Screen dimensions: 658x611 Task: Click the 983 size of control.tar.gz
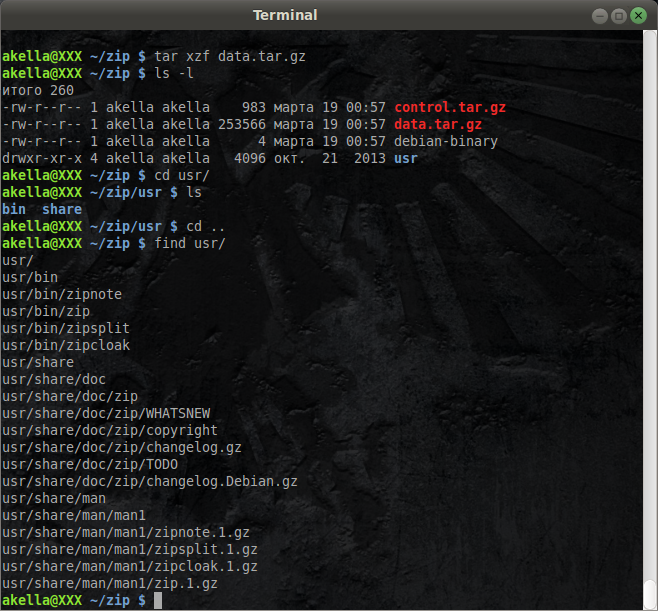click(x=254, y=107)
